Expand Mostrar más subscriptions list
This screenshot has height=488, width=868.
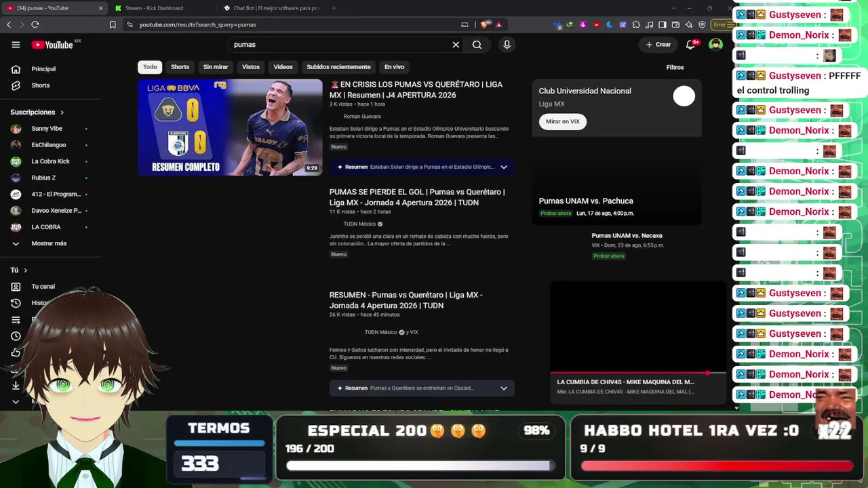pyautogui.click(x=49, y=243)
